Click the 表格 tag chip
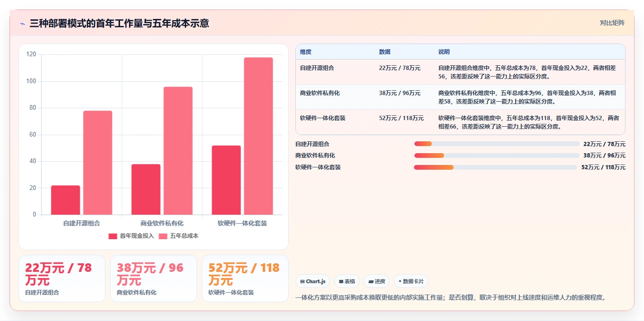The image size is (644, 321). pos(347,281)
